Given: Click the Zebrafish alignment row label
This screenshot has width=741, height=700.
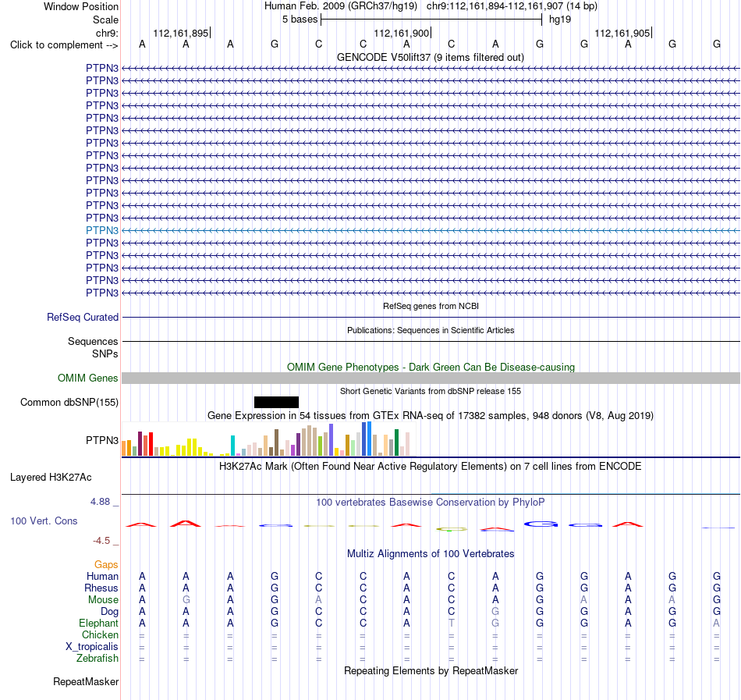Looking at the screenshot, I should click(x=97, y=659).
